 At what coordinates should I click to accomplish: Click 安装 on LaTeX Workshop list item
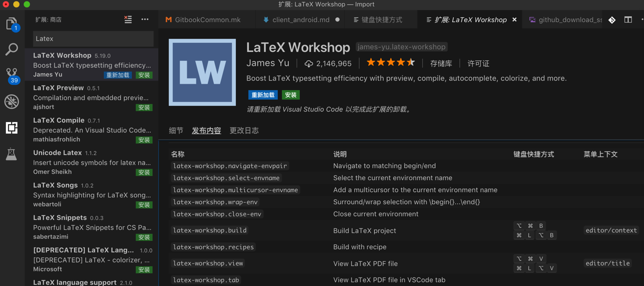pyautogui.click(x=144, y=75)
